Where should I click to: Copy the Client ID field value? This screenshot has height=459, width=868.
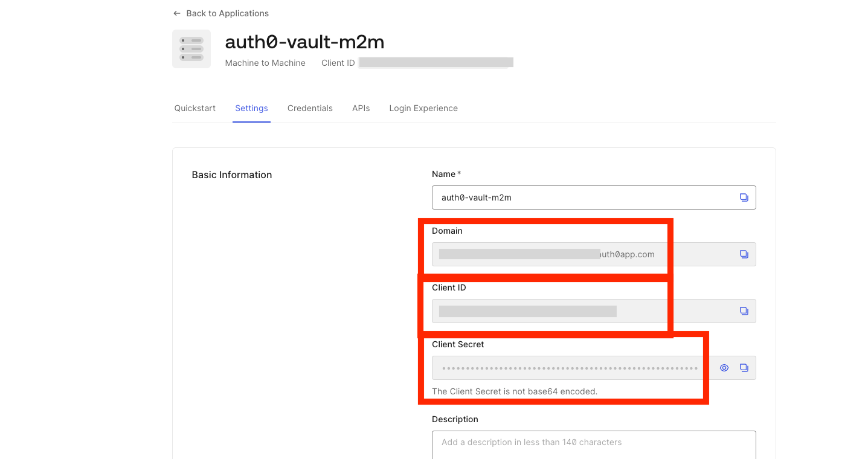[x=744, y=311]
